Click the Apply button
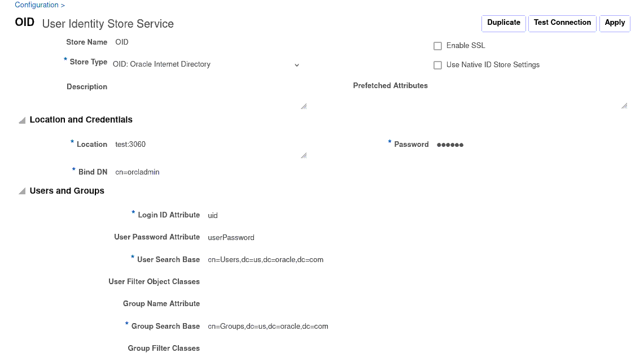644x357 pixels. (x=615, y=23)
